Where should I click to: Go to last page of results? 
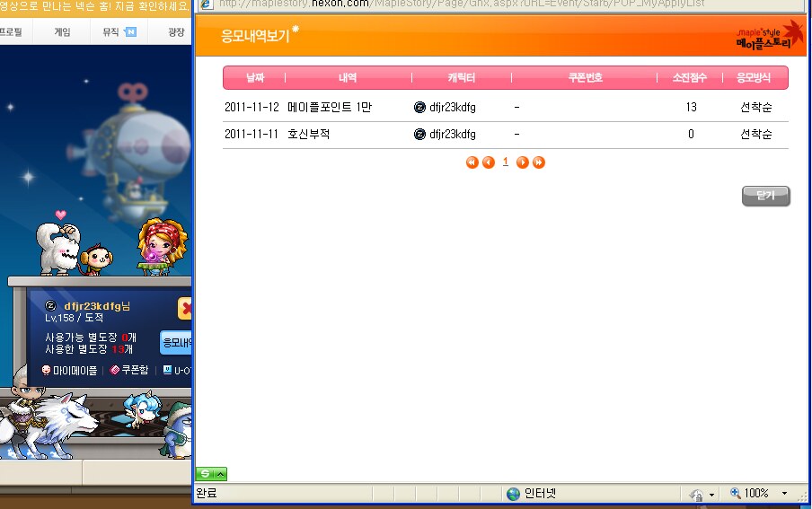click(539, 162)
